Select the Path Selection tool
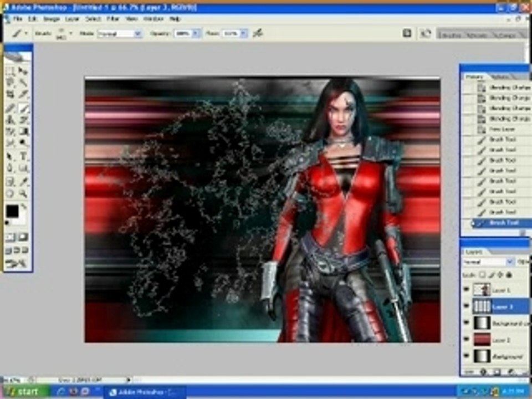Screen dimensions: 532x399 [10, 156]
